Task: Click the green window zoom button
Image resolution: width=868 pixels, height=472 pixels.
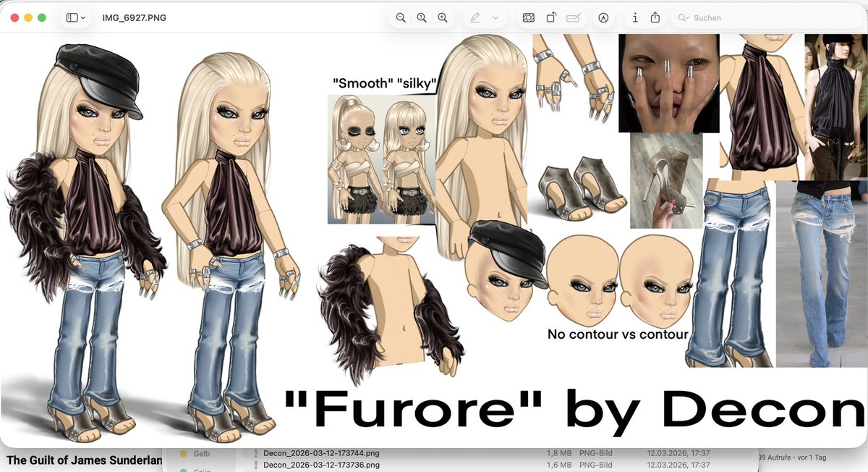Action: pyautogui.click(x=42, y=17)
